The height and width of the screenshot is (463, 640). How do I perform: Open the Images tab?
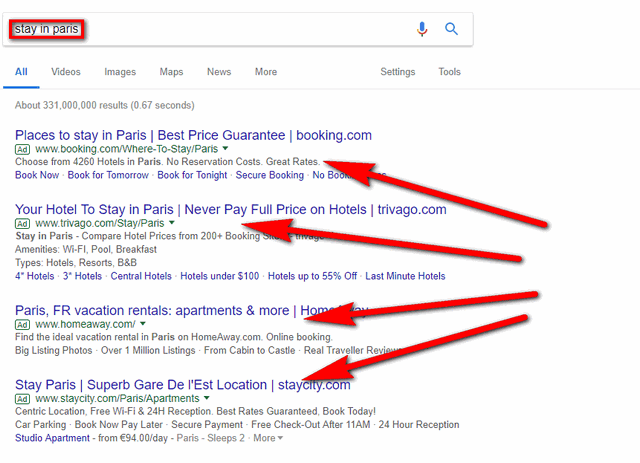coord(120,72)
